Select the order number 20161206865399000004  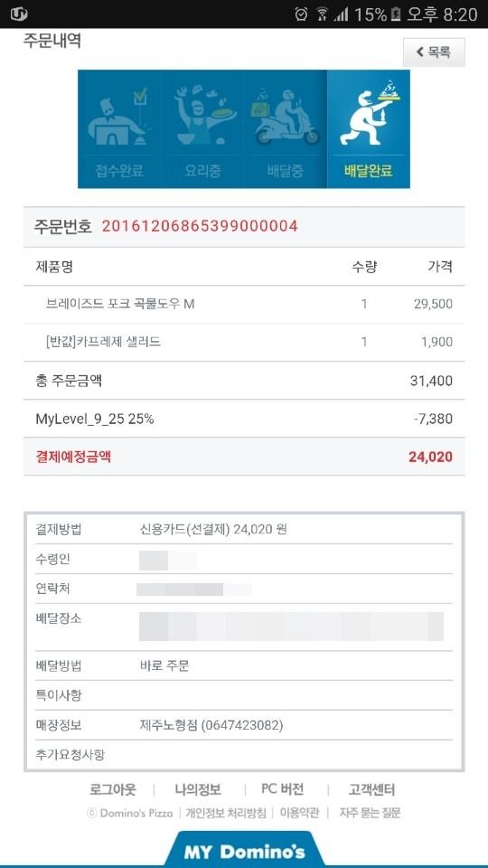coord(200,226)
